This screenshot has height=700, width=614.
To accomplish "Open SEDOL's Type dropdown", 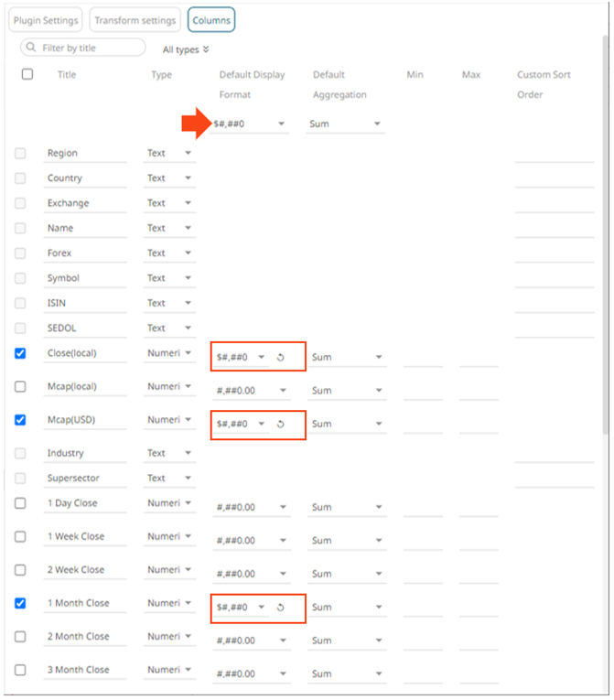I will click(169, 328).
